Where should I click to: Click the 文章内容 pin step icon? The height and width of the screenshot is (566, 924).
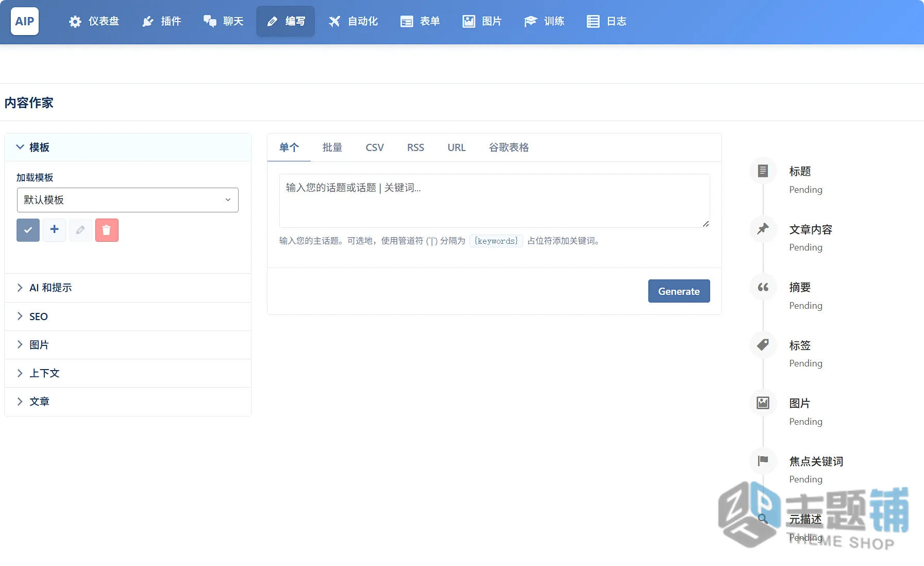(x=763, y=229)
